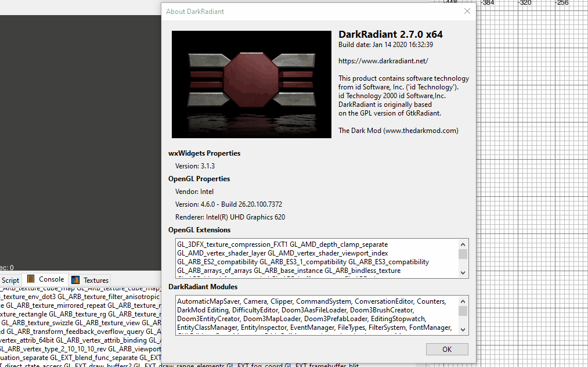Click the darkradiant.net URL text
588x367 pixels.
coord(383,60)
